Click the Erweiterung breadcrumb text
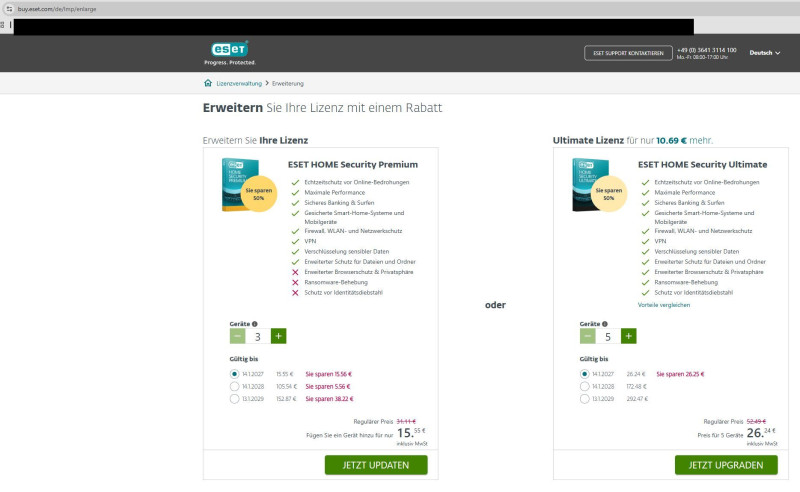Screen dimensions: 800x492 coord(288,83)
